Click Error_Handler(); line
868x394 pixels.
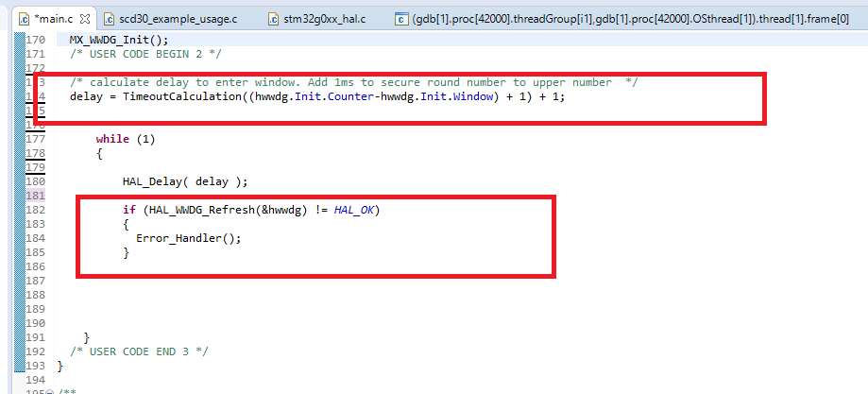tap(189, 238)
